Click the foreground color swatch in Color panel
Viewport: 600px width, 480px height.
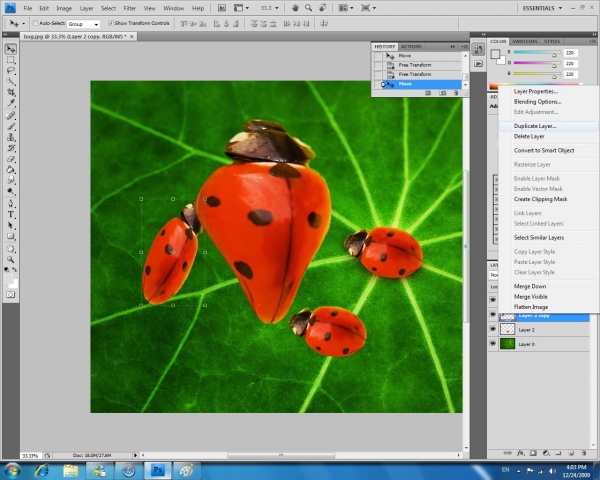495,54
